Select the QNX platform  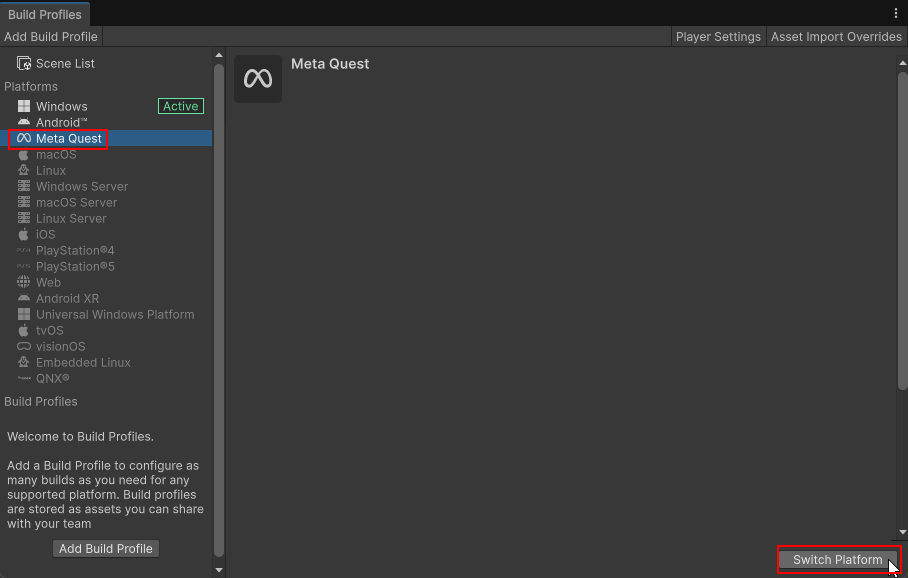tap(48, 378)
